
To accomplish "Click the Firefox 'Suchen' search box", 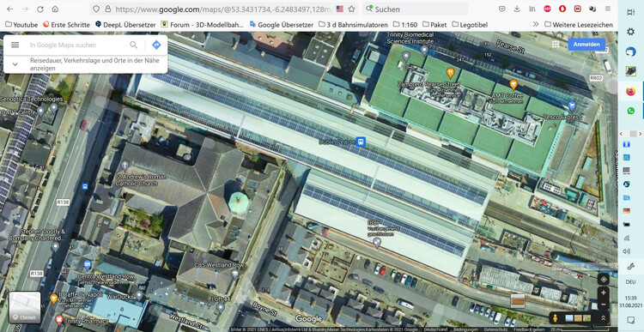I will coord(416,9).
